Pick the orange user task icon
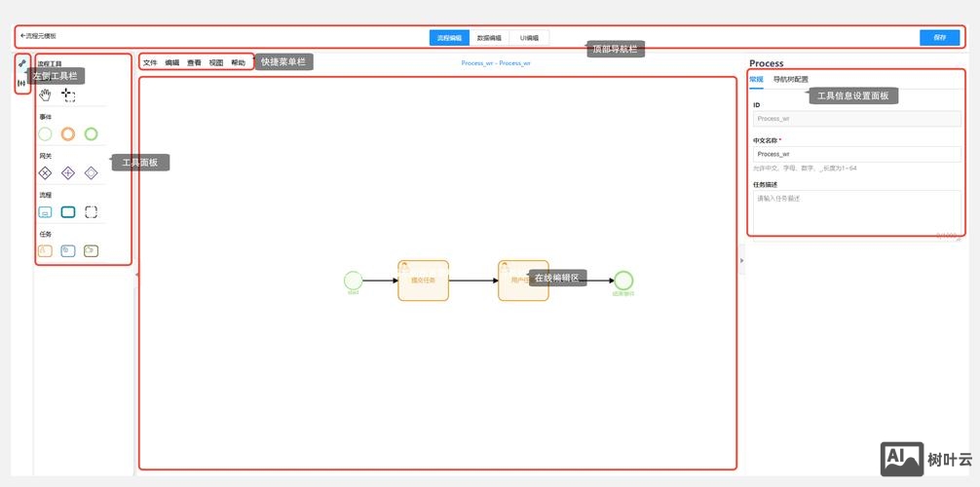 (45, 250)
